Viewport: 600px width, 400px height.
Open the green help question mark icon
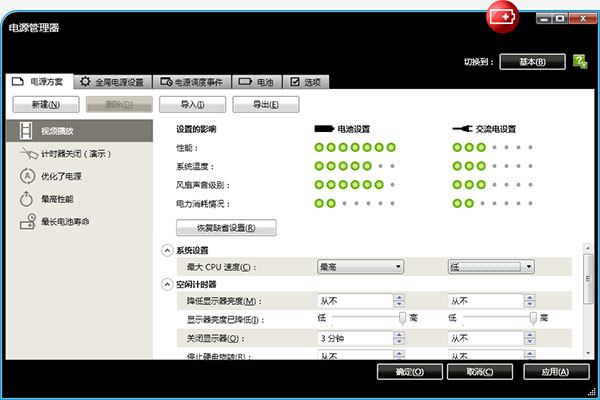tap(580, 62)
